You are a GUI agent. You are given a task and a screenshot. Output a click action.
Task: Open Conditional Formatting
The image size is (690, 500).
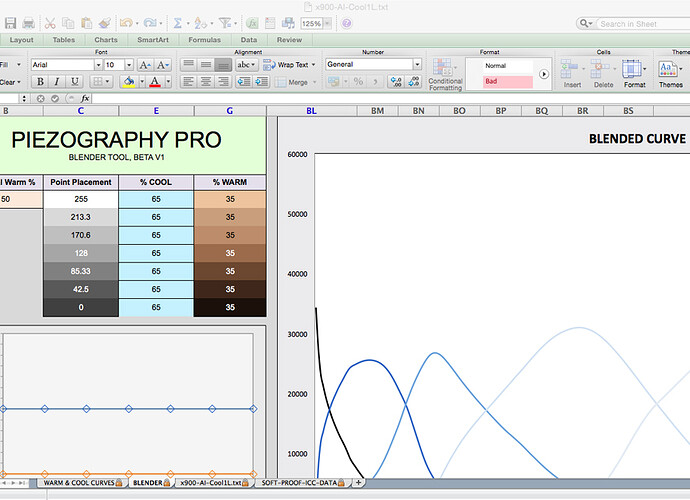click(445, 74)
